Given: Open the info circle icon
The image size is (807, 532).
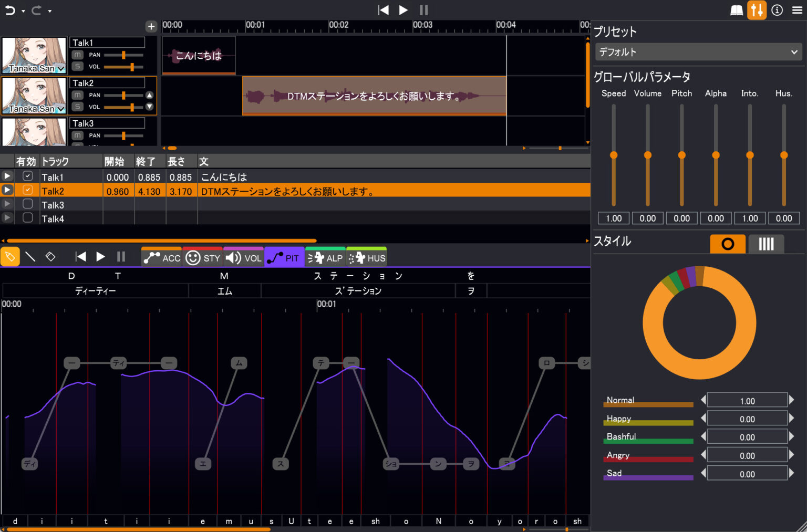Looking at the screenshot, I should click(777, 10).
